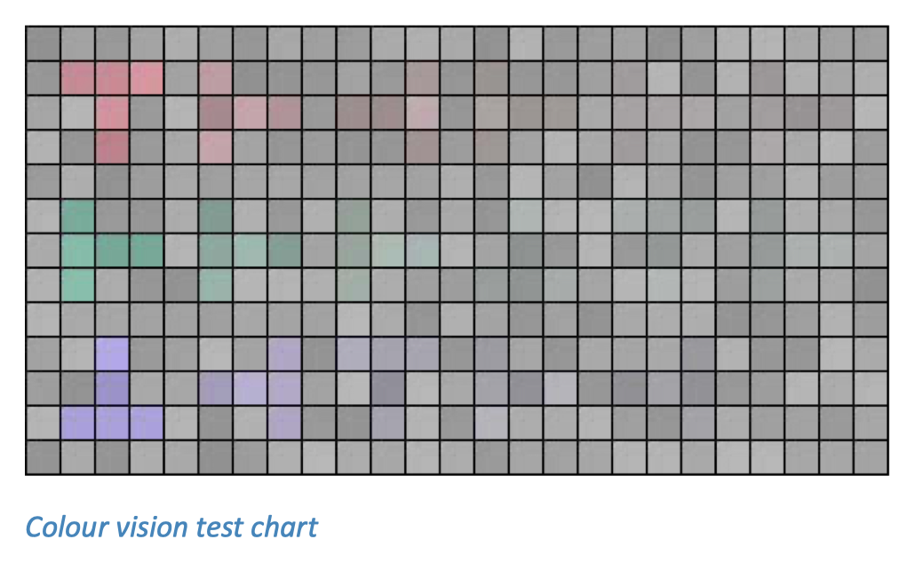Choose top square of second pink T shape
The image size is (924, 563).
[216, 78]
